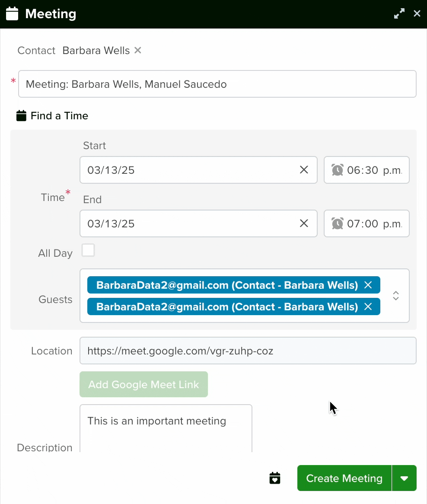Expand the Guests list selector arrows
Image resolution: width=427 pixels, height=504 pixels.
[396, 296]
